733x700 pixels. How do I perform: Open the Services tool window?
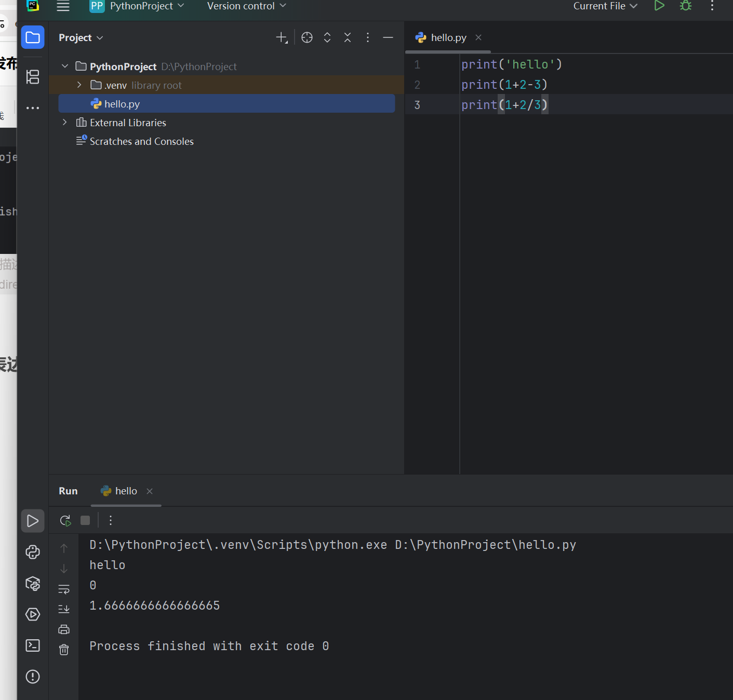pyautogui.click(x=33, y=614)
